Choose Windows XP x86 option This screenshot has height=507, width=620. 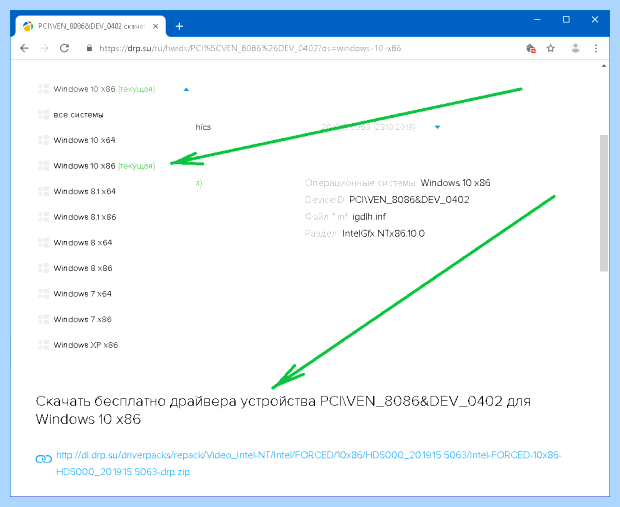point(86,345)
